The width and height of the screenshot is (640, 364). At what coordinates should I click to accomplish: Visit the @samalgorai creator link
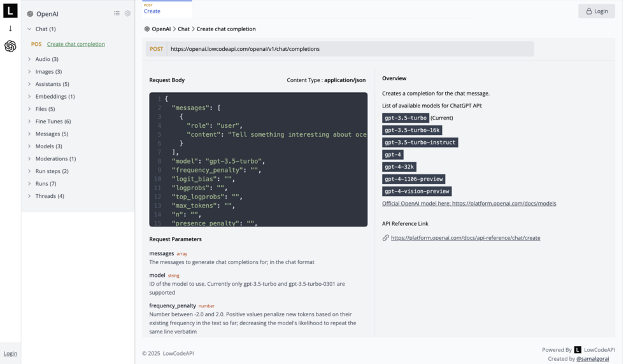point(592,359)
